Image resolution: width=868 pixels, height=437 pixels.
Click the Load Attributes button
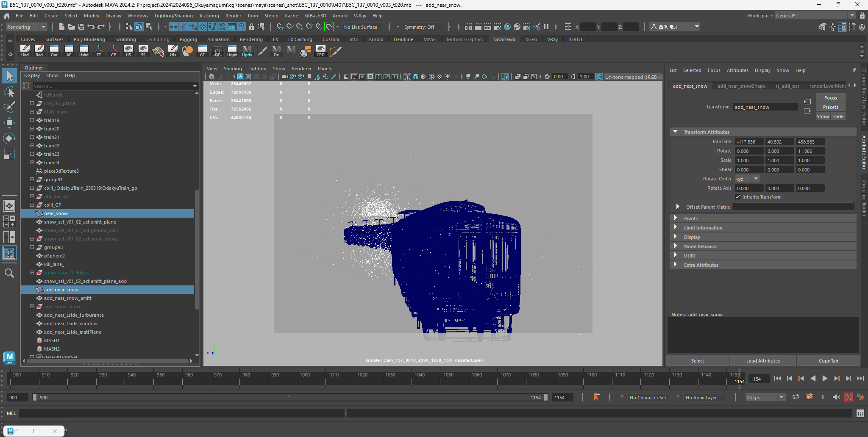(x=762, y=361)
